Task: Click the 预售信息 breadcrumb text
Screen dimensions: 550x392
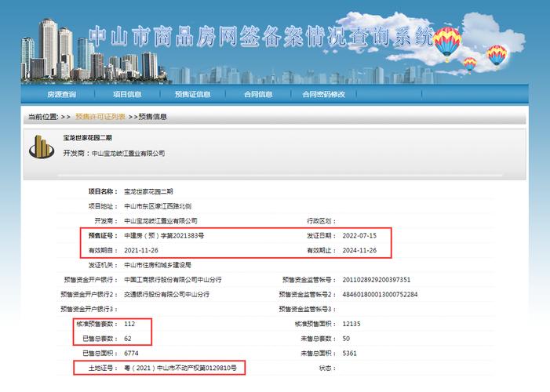Action: (x=152, y=117)
